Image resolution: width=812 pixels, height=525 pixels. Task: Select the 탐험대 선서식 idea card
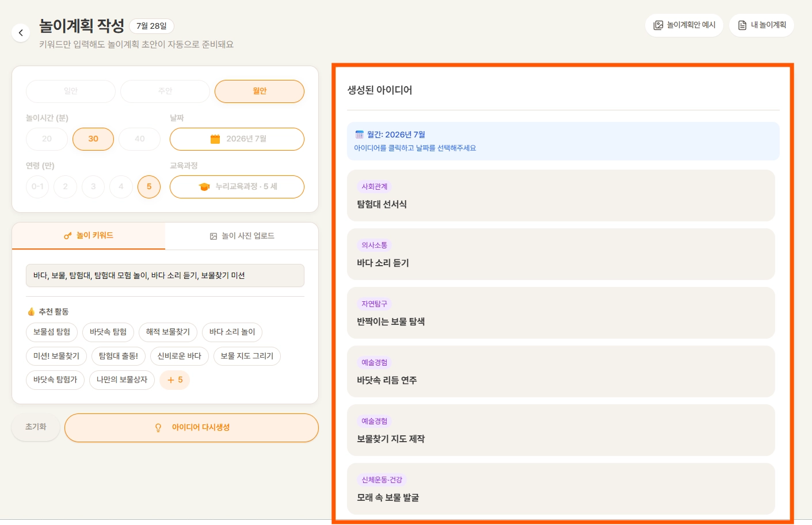coord(561,196)
